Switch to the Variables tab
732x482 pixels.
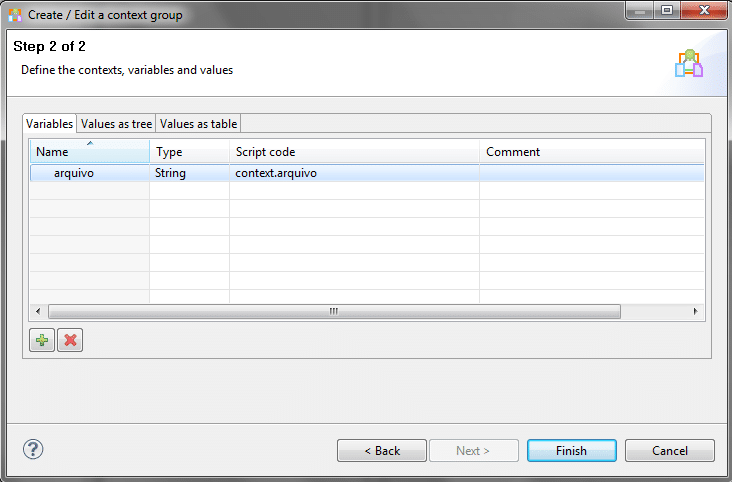(50, 124)
